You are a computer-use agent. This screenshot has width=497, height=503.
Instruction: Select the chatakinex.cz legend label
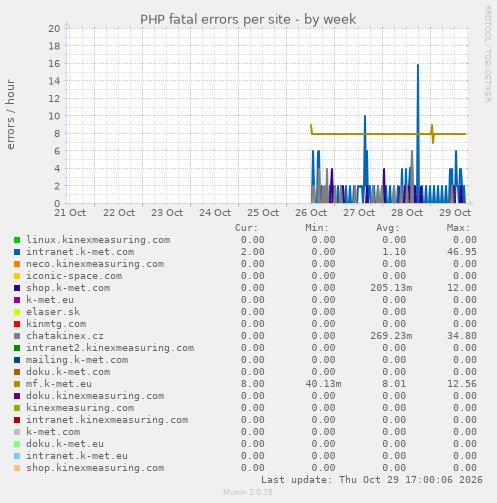[x=65, y=336]
